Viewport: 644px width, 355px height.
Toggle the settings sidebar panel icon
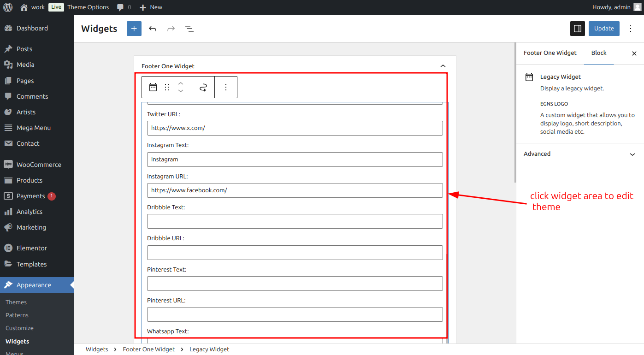578,29
